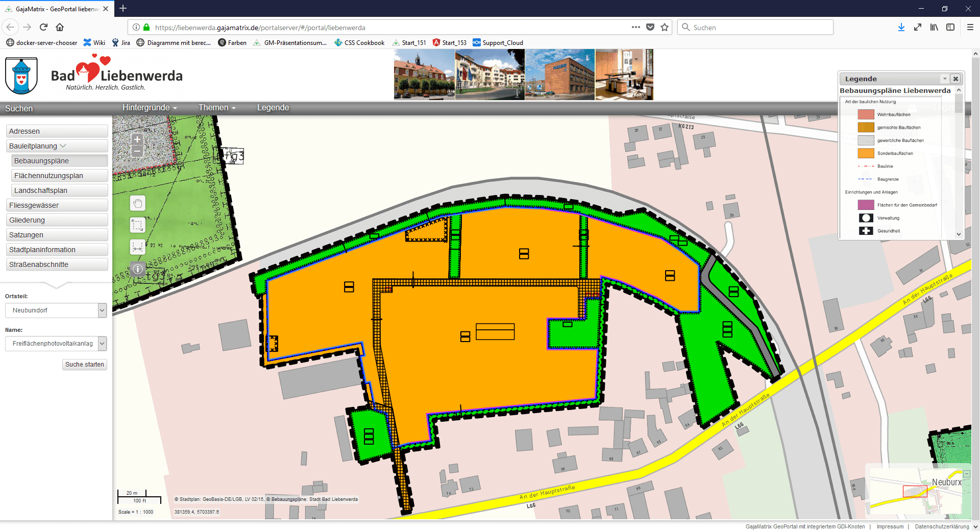
Task: Activate the hand pan tool
Action: (x=137, y=204)
